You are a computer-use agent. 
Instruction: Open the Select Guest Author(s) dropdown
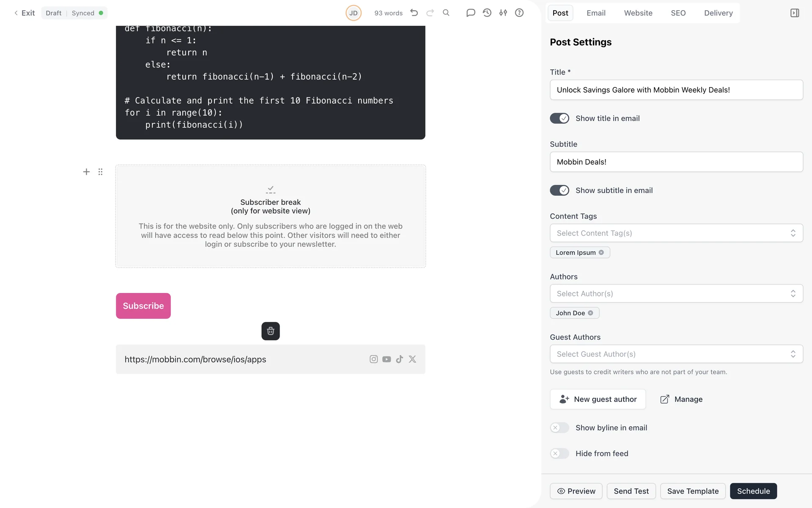point(676,354)
